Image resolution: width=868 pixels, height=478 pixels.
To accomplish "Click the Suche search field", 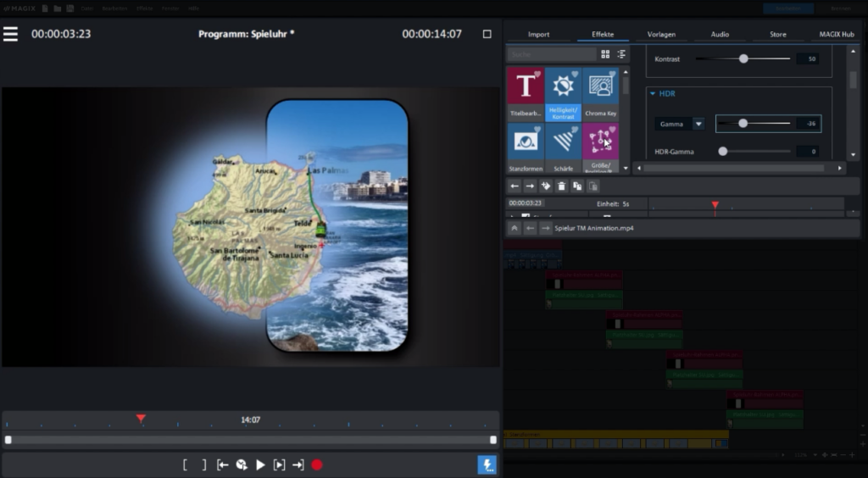I will pos(551,54).
